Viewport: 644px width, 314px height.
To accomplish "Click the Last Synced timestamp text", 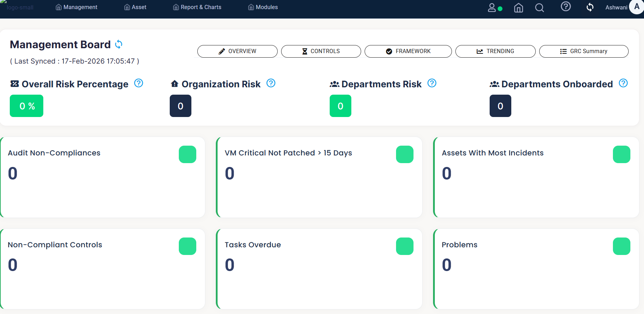I will [75, 61].
